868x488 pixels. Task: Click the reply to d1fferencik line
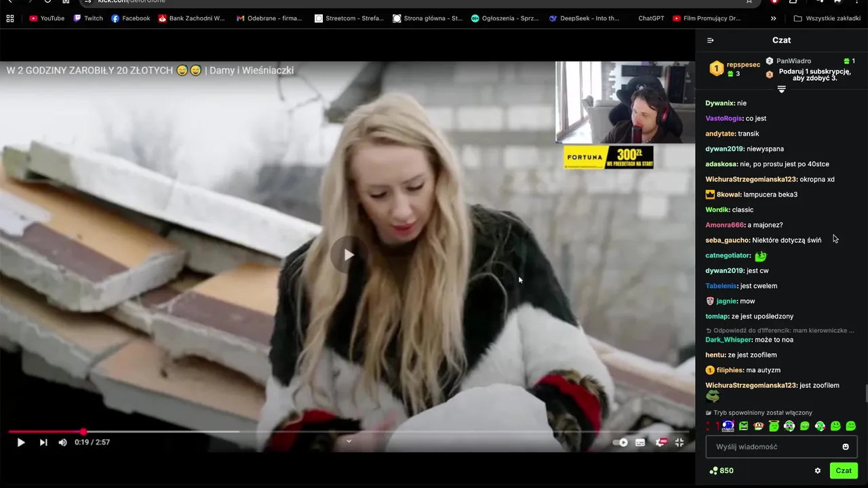tap(780, 330)
